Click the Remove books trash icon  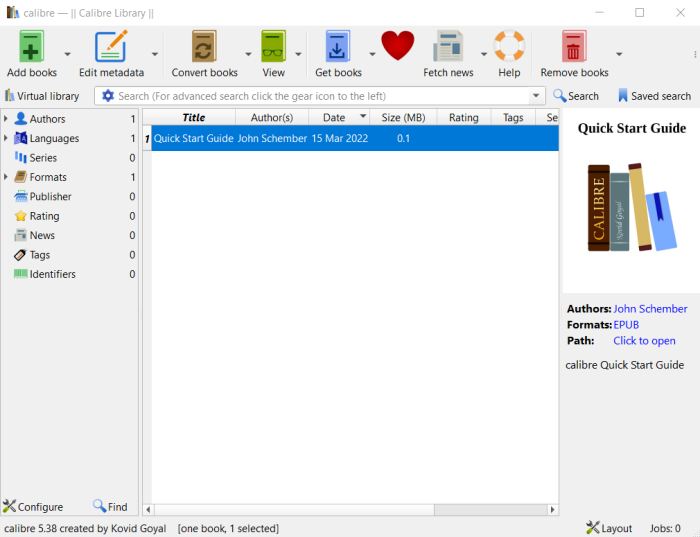574,46
